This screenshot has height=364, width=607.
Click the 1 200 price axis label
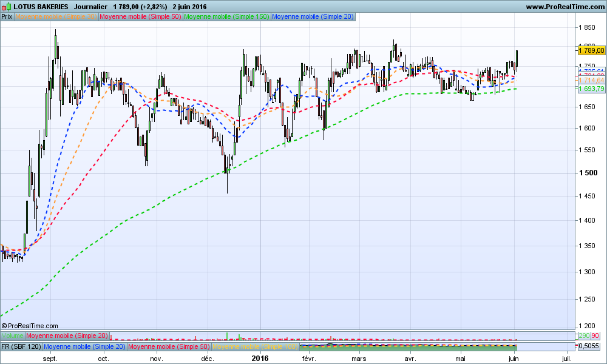click(x=587, y=326)
